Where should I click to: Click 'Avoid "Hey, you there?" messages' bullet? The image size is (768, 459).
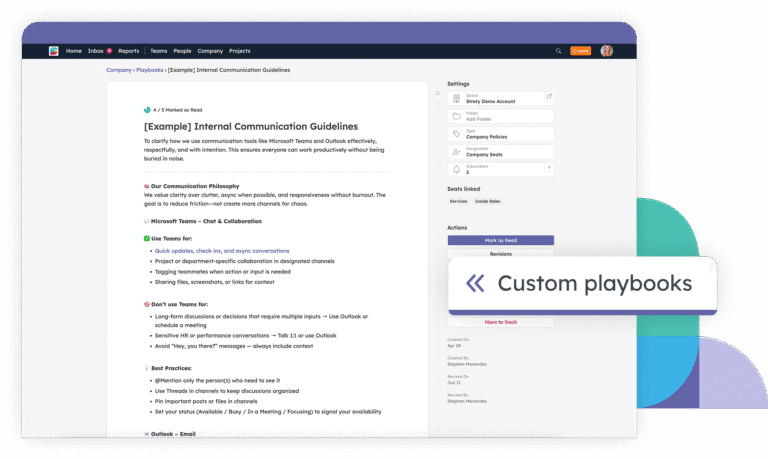(234, 346)
